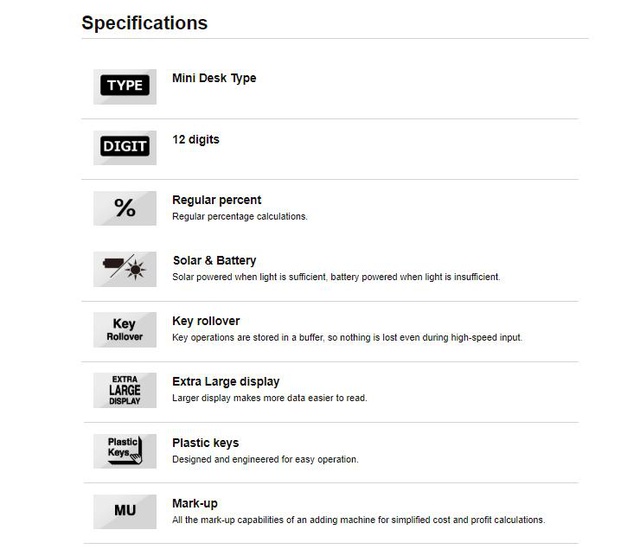Click the MU mark-up icon
640x549 pixels.
click(x=125, y=512)
